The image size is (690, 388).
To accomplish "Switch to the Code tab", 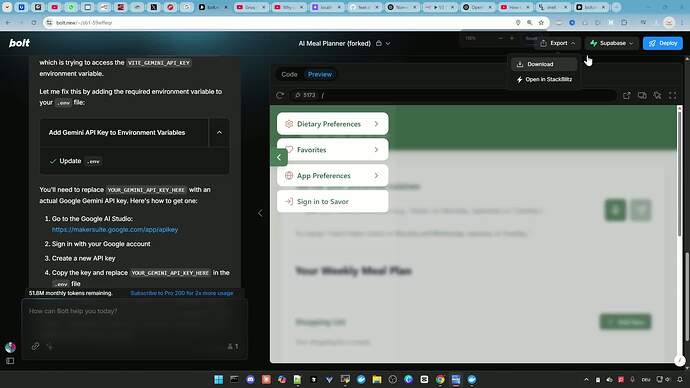I will coord(289,74).
